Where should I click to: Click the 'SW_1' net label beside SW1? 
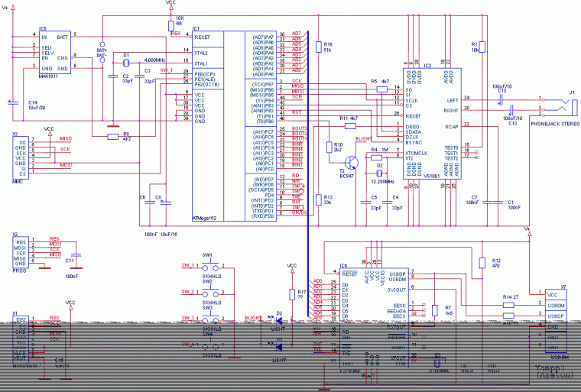[x=188, y=265]
